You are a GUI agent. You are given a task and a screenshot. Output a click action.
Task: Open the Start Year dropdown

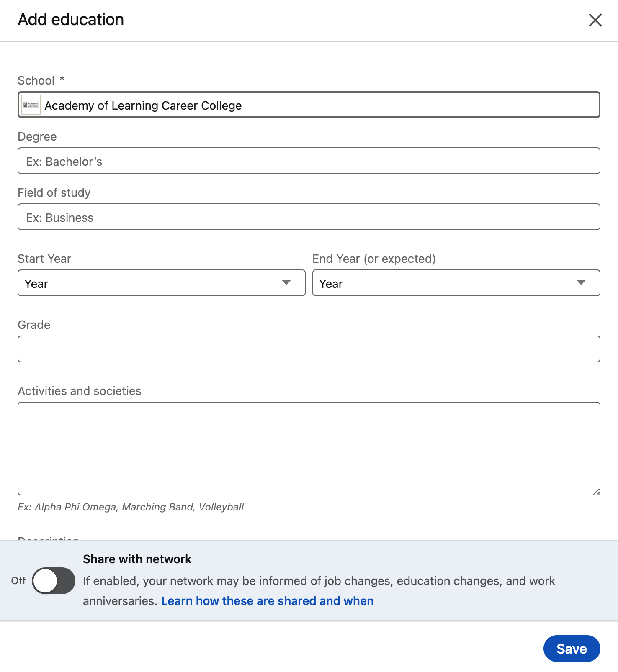(x=161, y=283)
